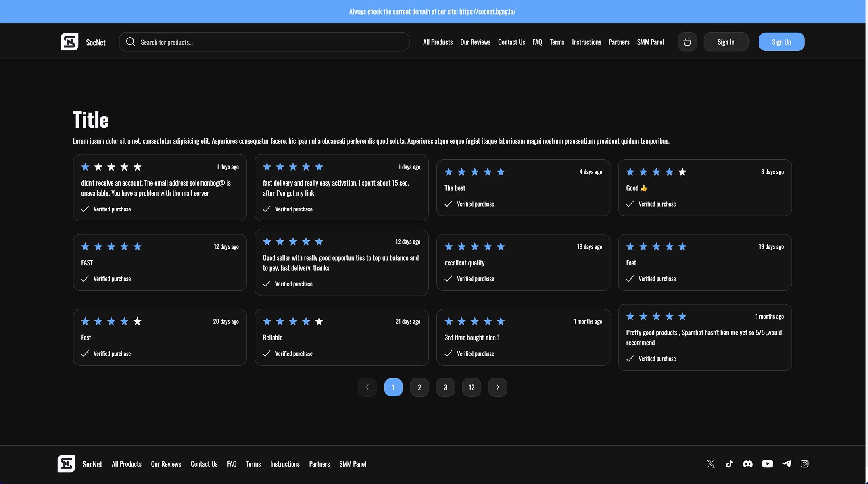This screenshot has width=868, height=484.
Task: Open the Telegram social link
Action: pos(787,464)
